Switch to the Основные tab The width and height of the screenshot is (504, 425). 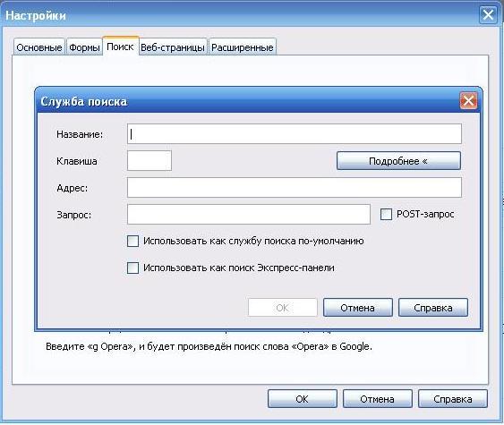click(39, 47)
